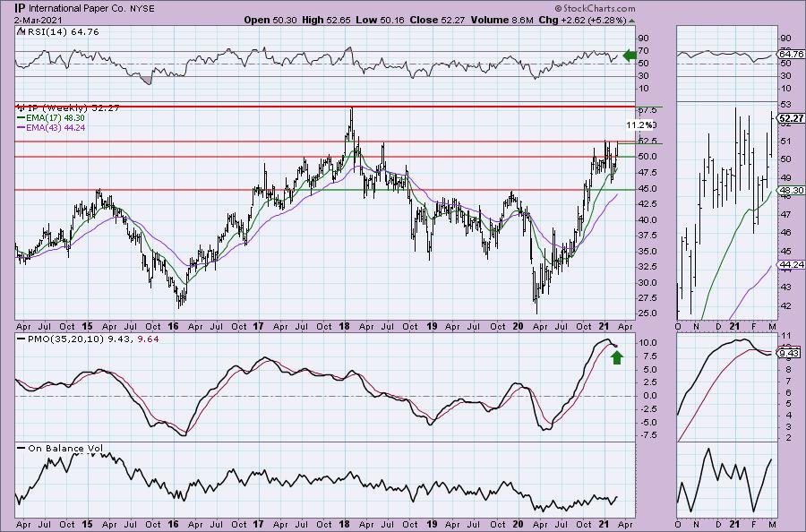Click the green up triangle beside the change percentage

(x=631, y=21)
